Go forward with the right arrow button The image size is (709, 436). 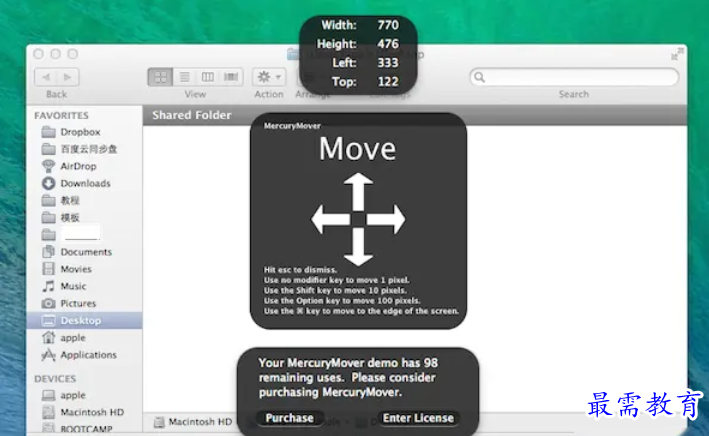[68, 77]
